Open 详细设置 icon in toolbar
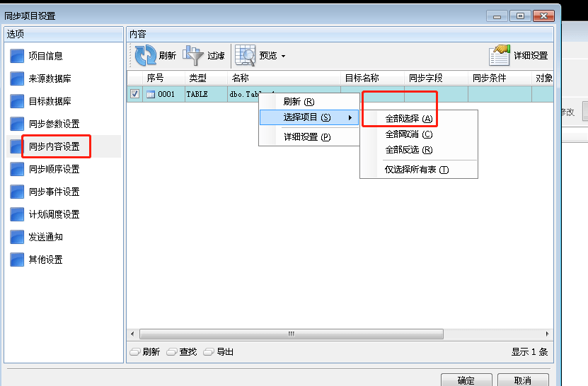The height and width of the screenshot is (386, 588). pos(500,55)
